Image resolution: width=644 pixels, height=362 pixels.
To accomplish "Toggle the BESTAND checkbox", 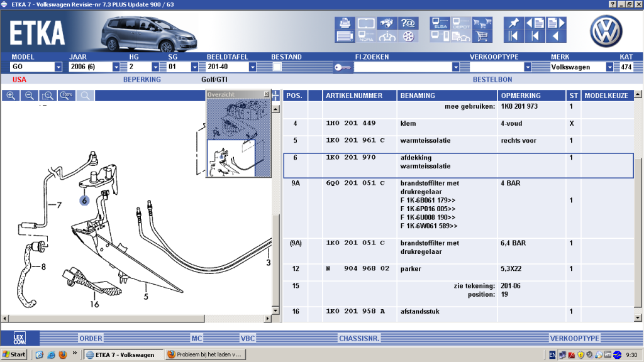I will 277,67.
